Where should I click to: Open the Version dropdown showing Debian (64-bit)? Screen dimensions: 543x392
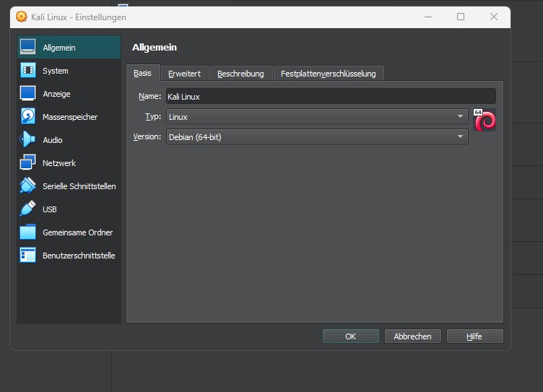click(x=317, y=136)
